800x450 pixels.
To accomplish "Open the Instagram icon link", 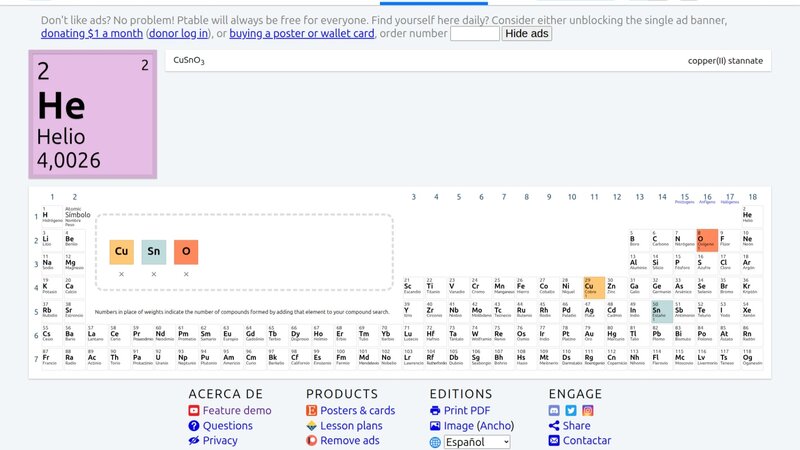I will [x=588, y=410].
